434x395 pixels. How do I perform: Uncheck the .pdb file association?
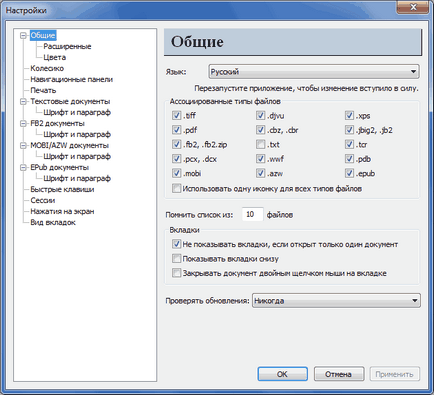coord(349,159)
